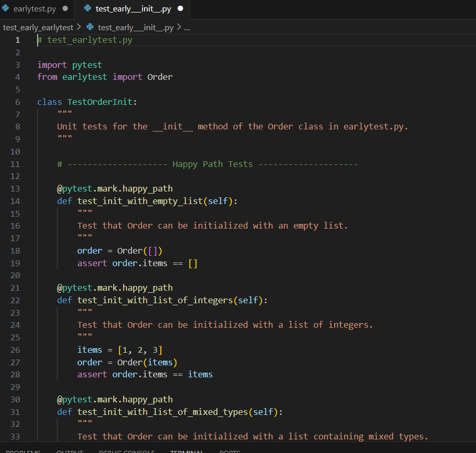Click 'earlytest' module name on line 4
Viewport: 476px width, 453px height.
pos(85,77)
